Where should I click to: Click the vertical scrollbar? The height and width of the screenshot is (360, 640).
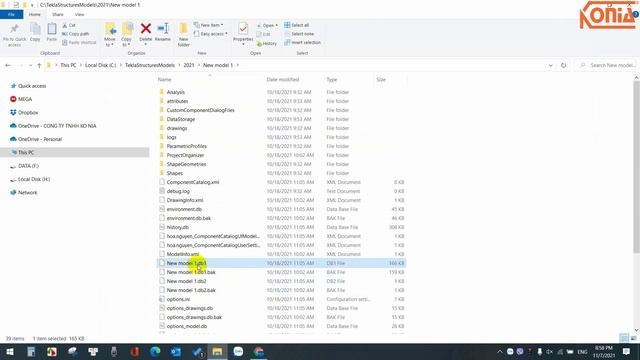tap(636, 167)
